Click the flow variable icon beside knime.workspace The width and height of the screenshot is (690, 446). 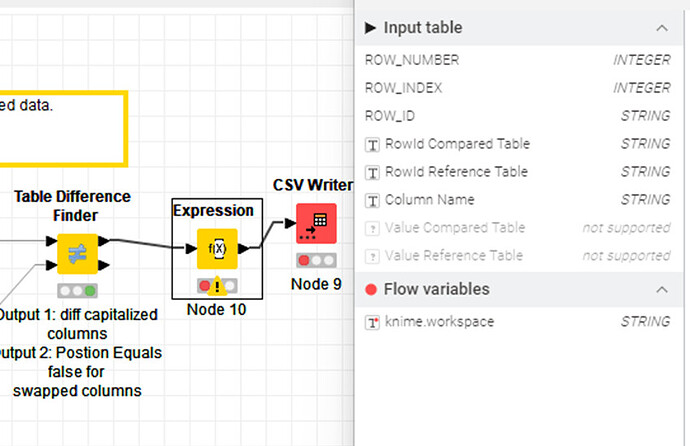[x=373, y=322]
